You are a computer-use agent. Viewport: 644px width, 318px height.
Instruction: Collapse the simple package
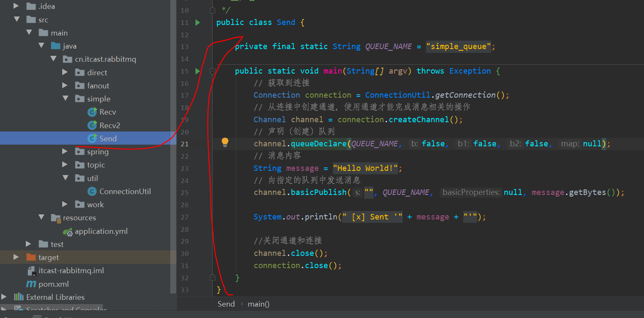coord(65,99)
